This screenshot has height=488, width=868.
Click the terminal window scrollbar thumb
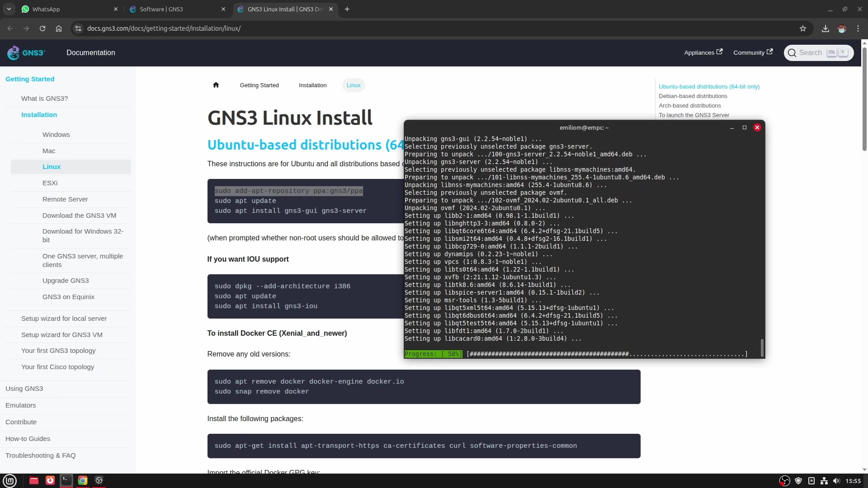[x=762, y=348]
